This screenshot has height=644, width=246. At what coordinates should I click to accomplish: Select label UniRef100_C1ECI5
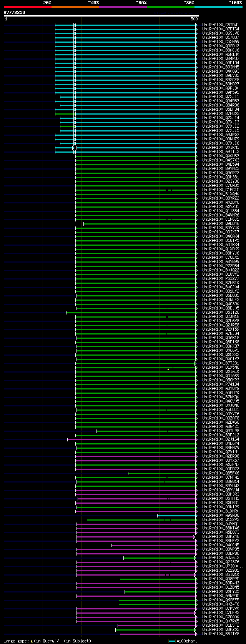point(221,190)
